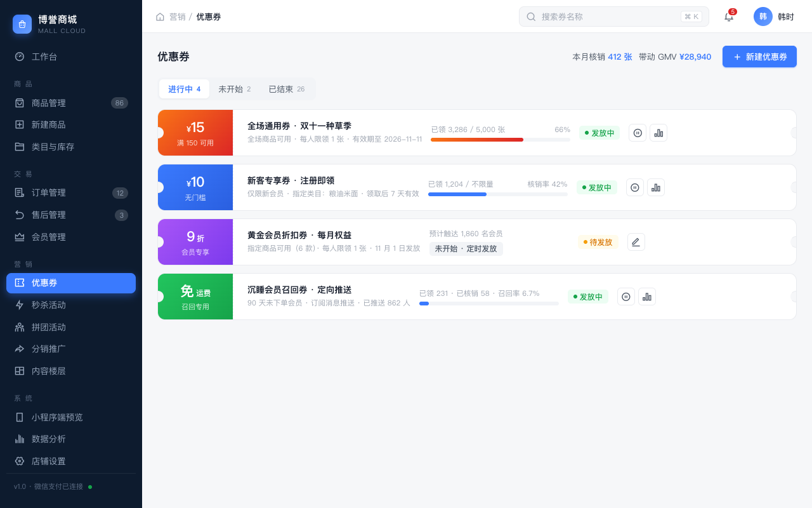The width and height of the screenshot is (812, 508).
Task: Navigate to 订单管理
Action: pyautogui.click(x=71, y=192)
